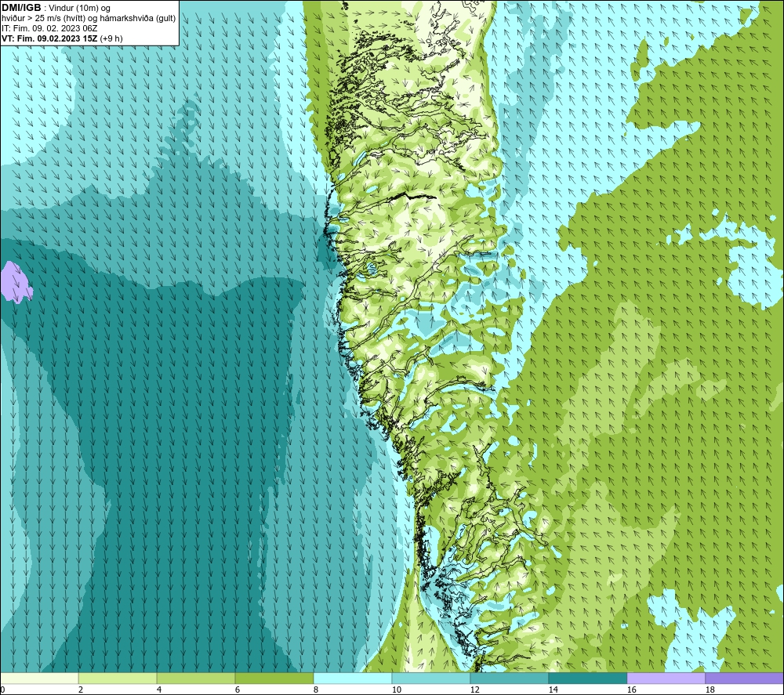
Task: Click the 12–14 m/s teal legend swatch
Action: pos(509,679)
